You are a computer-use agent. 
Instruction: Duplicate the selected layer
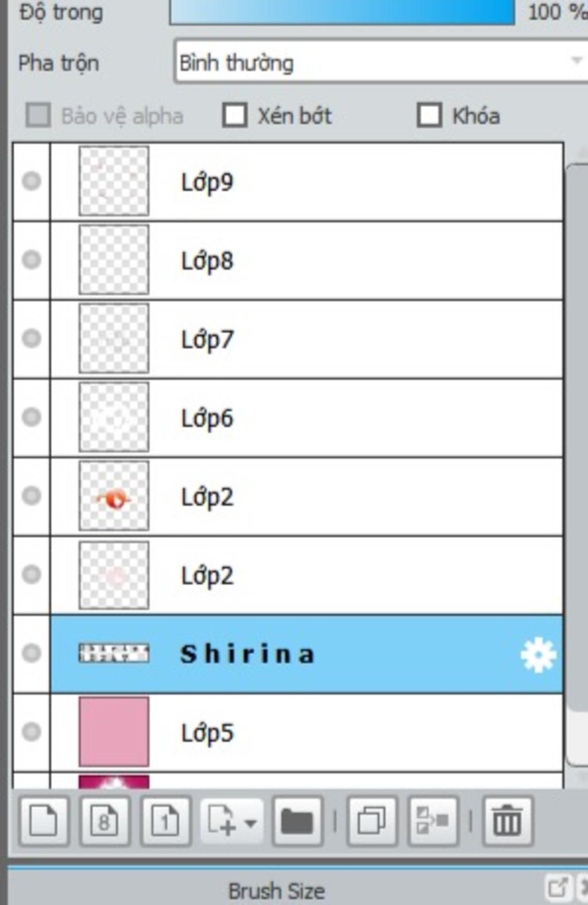pos(372,821)
